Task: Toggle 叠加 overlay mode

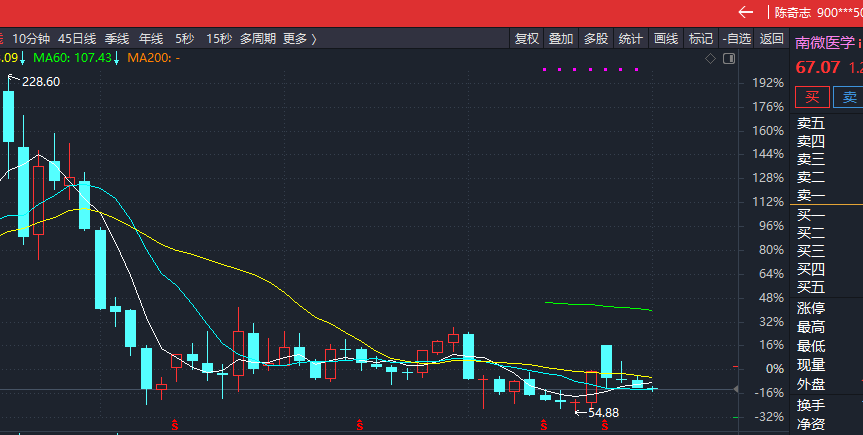Action: click(x=561, y=39)
